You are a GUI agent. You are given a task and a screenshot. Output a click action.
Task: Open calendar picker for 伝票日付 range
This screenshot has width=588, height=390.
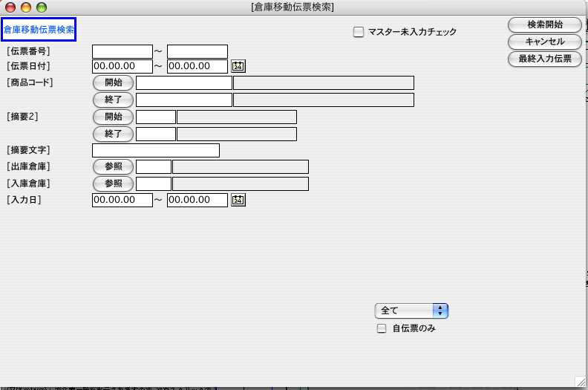(238, 66)
